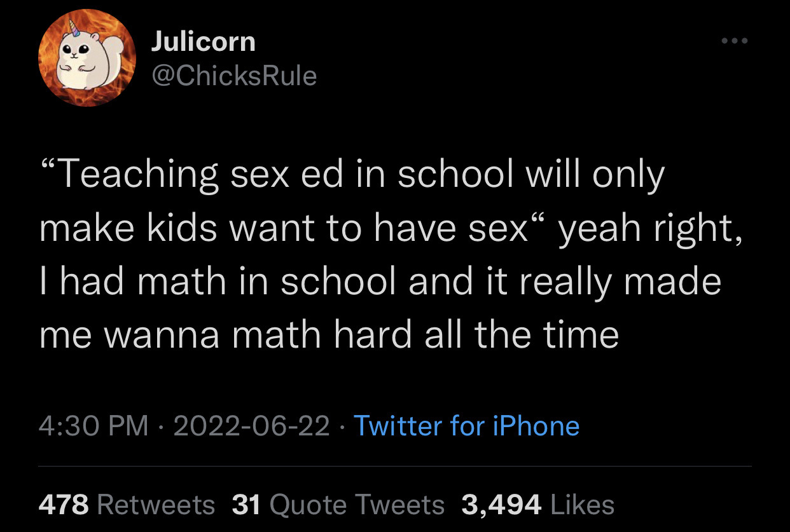Click the number 31 quote count

coord(247,505)
